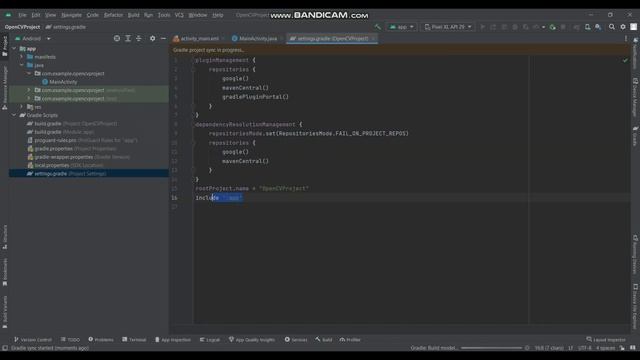
Task: Click the Run app play icon
Action: 482,27
